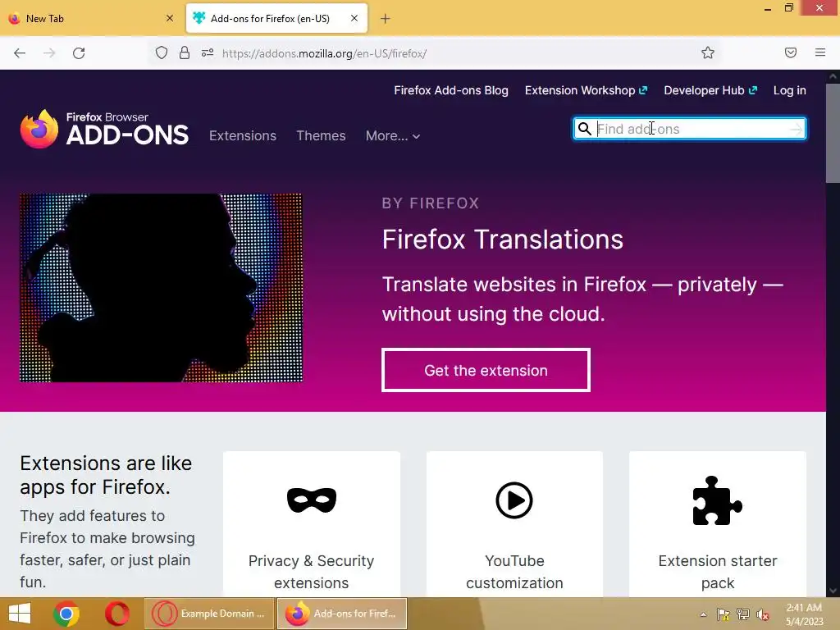
Task: Show site security padlock info
Action: point(185,53)
